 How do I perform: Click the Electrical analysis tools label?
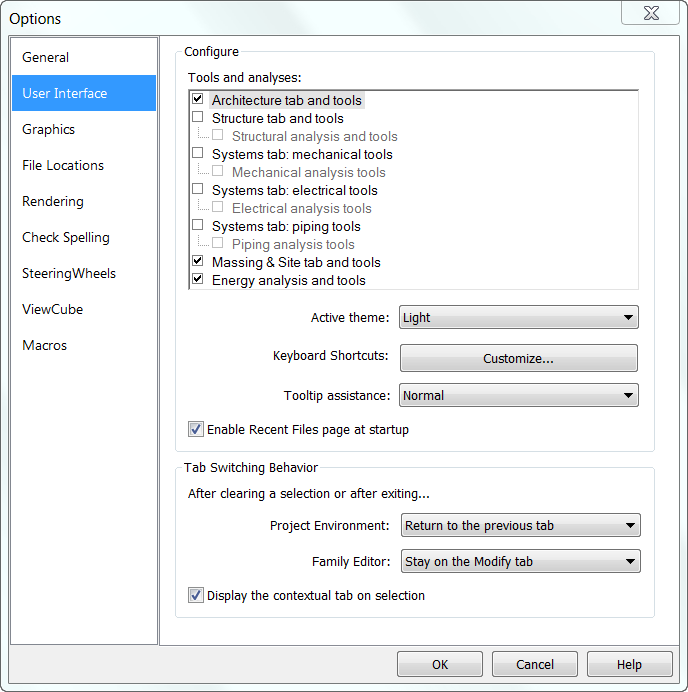(x=302, y=208)
